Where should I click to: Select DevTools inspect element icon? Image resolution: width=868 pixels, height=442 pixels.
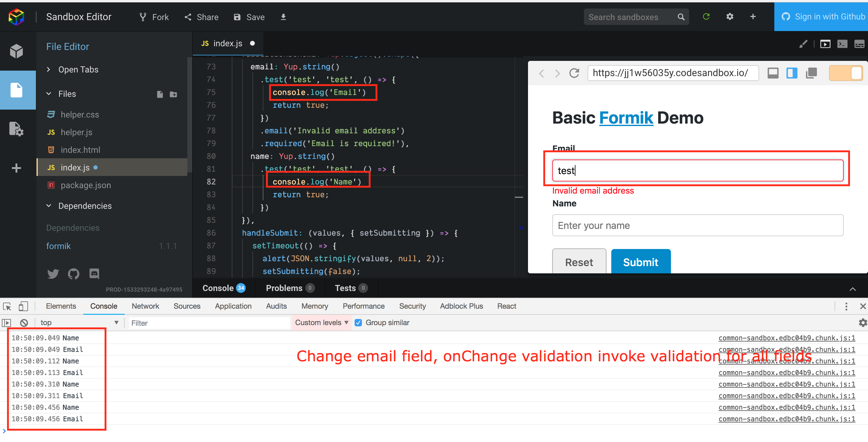tap(7, 307)
